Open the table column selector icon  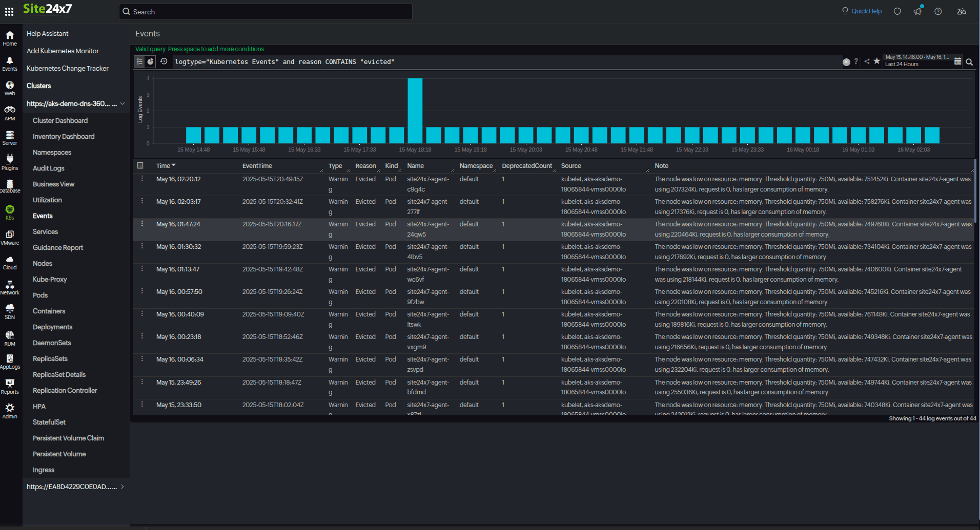pyautogui.click(x=140, y=165)
